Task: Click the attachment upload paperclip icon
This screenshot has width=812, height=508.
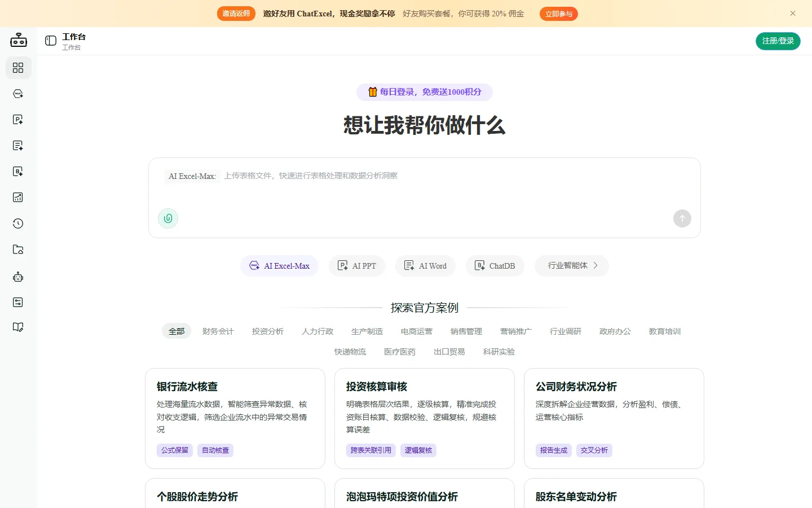Action: point(168,218)
